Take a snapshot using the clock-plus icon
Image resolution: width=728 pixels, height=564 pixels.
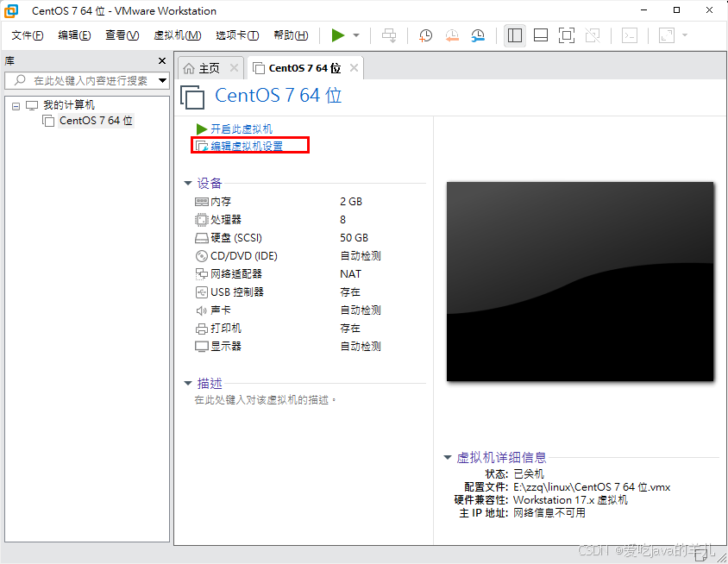[425, 35]
